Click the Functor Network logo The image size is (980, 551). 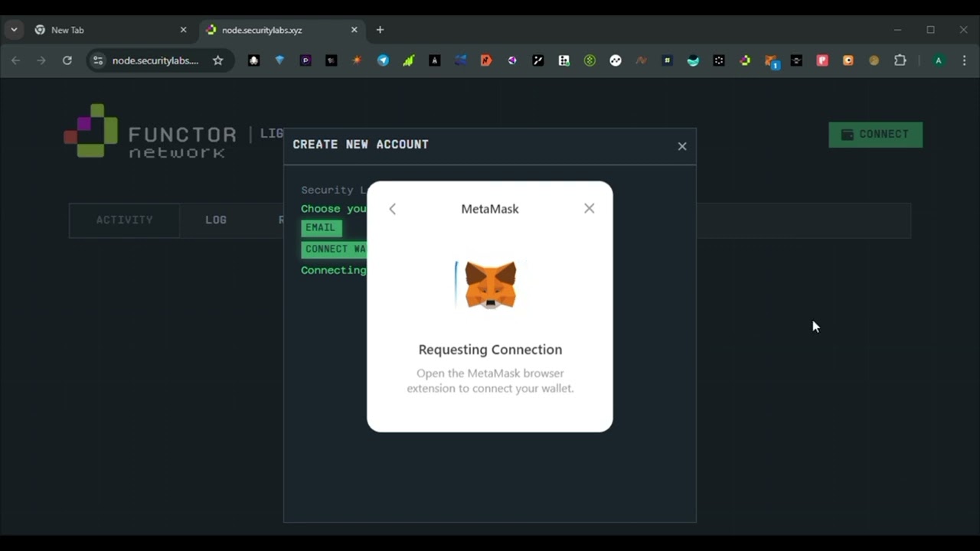click(x=151, y=132)
